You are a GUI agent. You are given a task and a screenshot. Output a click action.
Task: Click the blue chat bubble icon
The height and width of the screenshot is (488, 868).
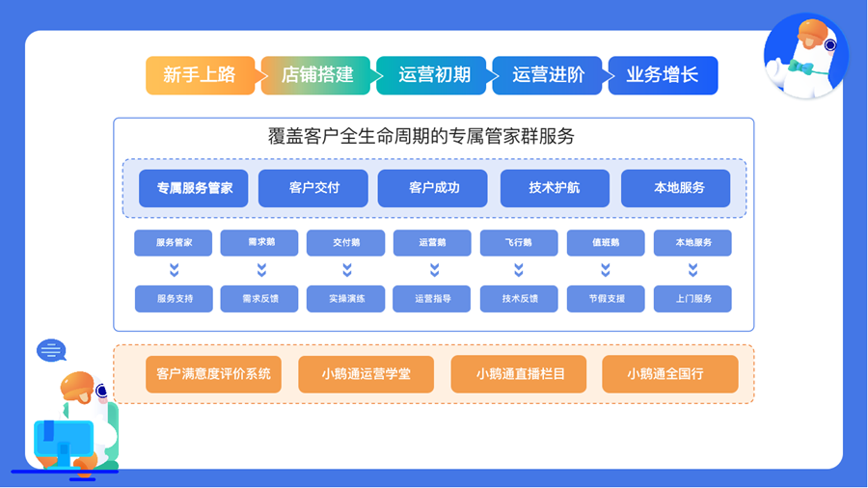pos(51,350)
